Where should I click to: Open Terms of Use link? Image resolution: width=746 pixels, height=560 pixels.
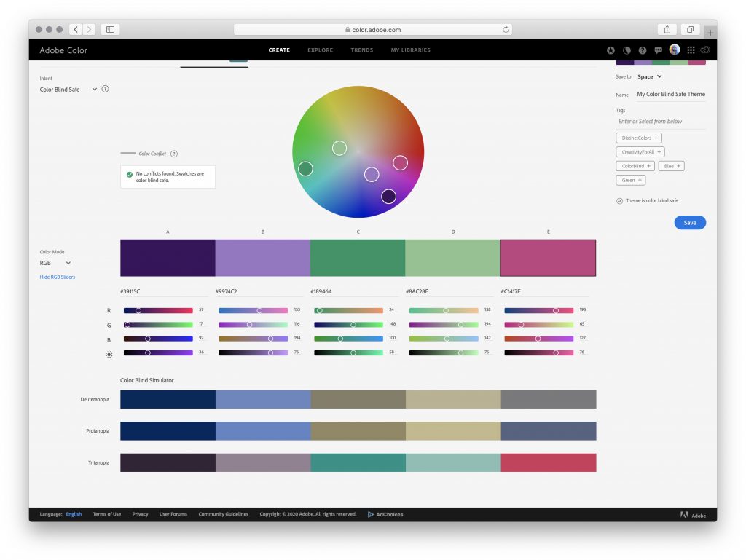tap(107, 514)
